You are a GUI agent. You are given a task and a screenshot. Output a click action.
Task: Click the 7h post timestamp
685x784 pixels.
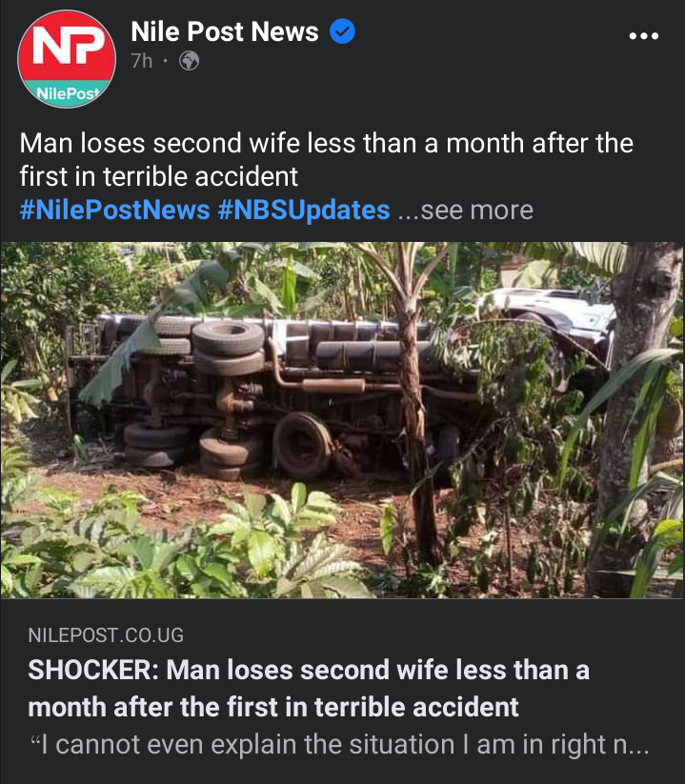click(x=142, y=61)
